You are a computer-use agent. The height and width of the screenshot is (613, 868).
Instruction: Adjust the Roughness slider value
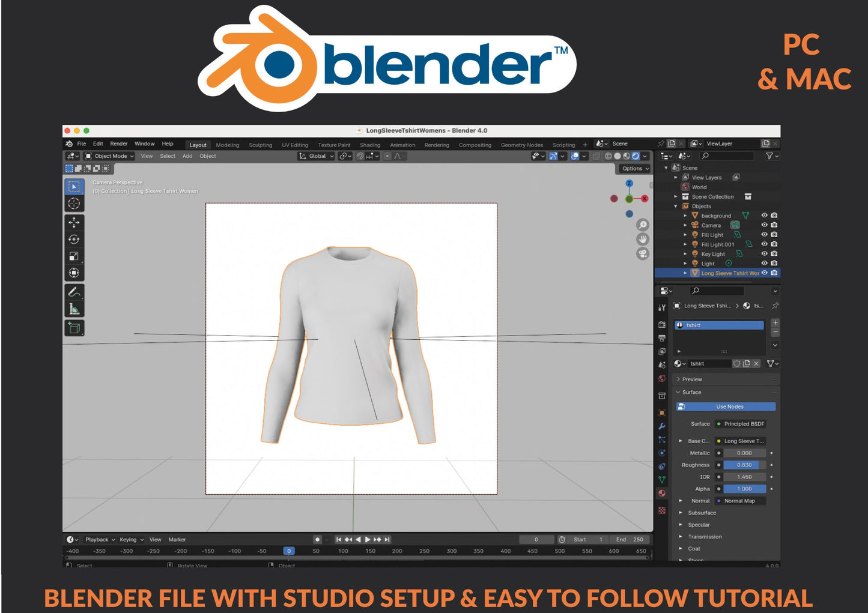745,465
